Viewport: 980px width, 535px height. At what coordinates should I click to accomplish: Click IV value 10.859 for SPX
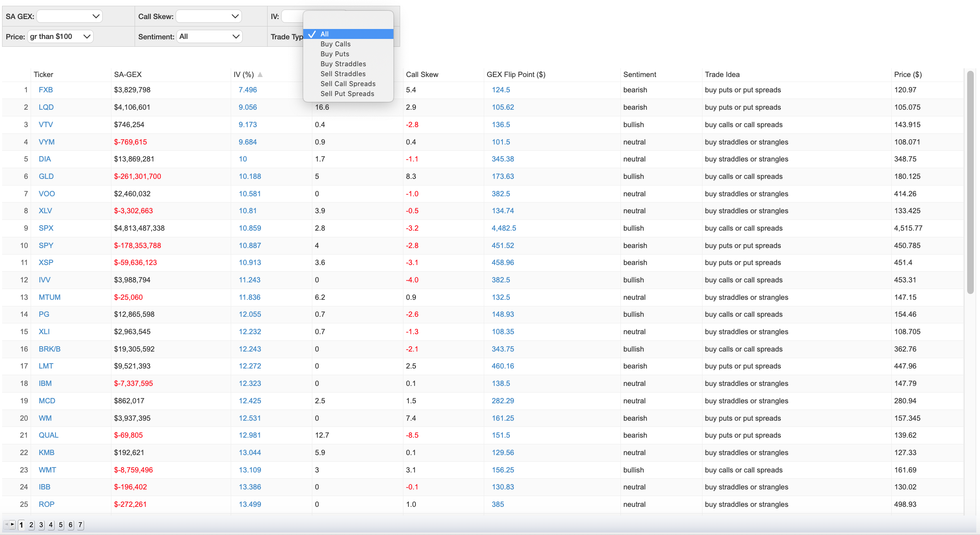click(250, 228)
